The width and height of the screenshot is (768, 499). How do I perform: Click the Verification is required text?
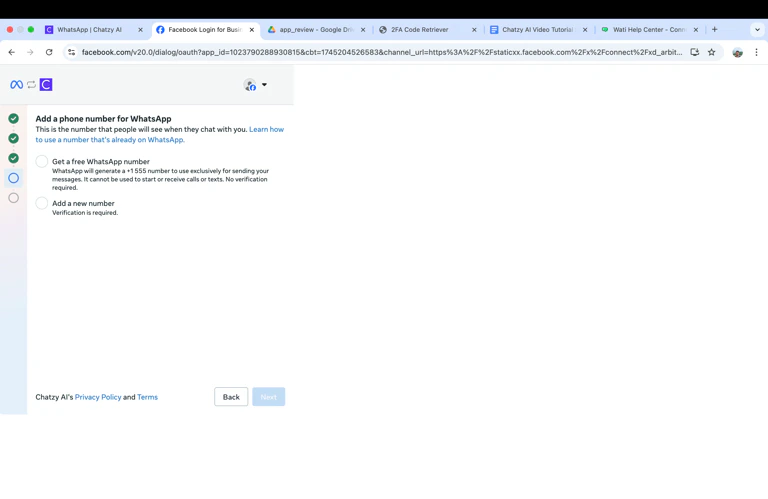85,213
